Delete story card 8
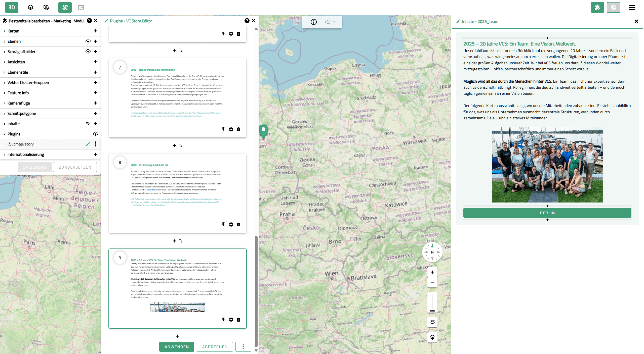 (x=238, y=224)
